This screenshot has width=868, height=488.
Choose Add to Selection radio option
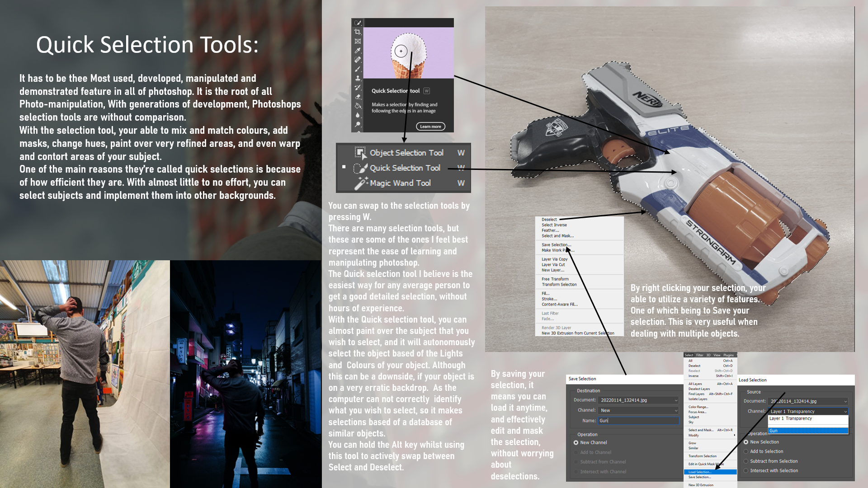(746, 451)
